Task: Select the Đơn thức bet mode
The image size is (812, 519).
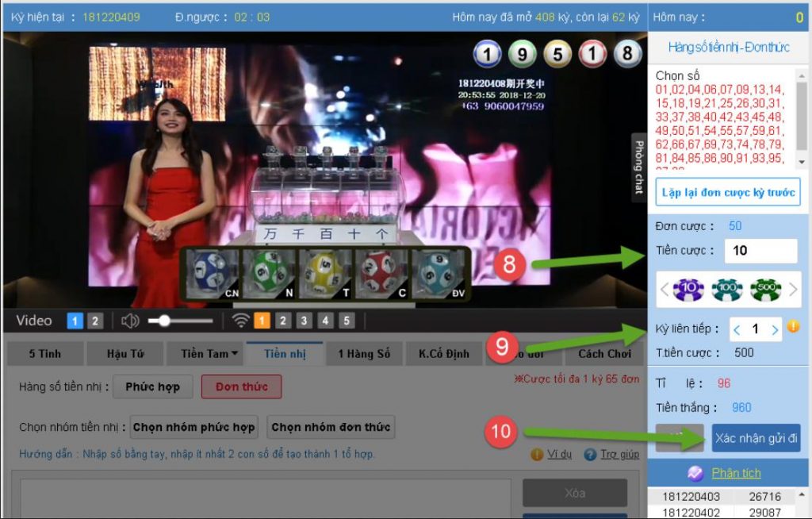Action: [x=241, y=386]
